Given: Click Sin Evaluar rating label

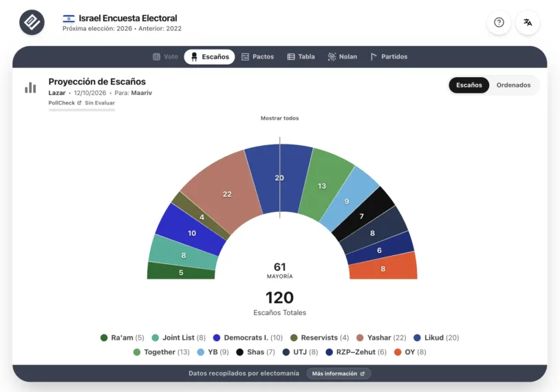Looking at the screenshot, I should pos(100,103).
